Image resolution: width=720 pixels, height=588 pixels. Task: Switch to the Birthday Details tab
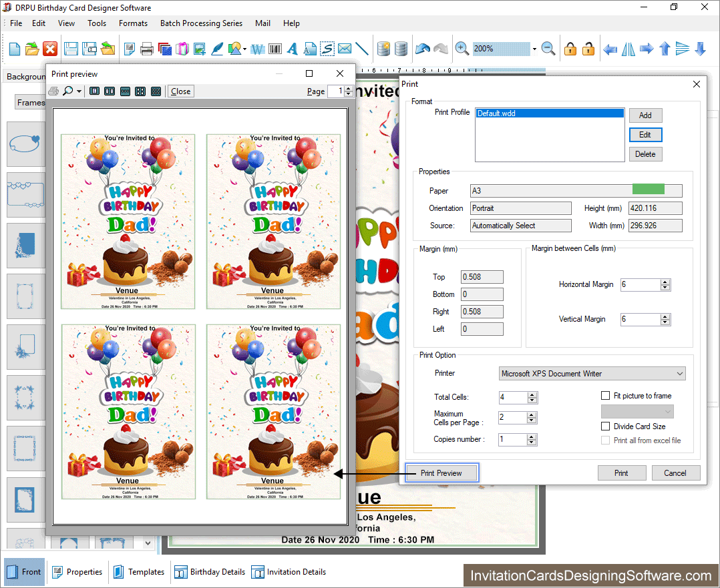point(210,572)
